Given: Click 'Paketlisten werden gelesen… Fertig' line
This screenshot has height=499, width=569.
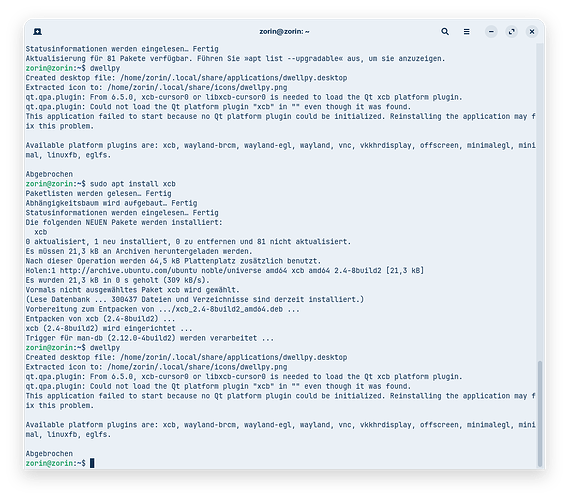Looking at the screenshot, I should [98, 193].
